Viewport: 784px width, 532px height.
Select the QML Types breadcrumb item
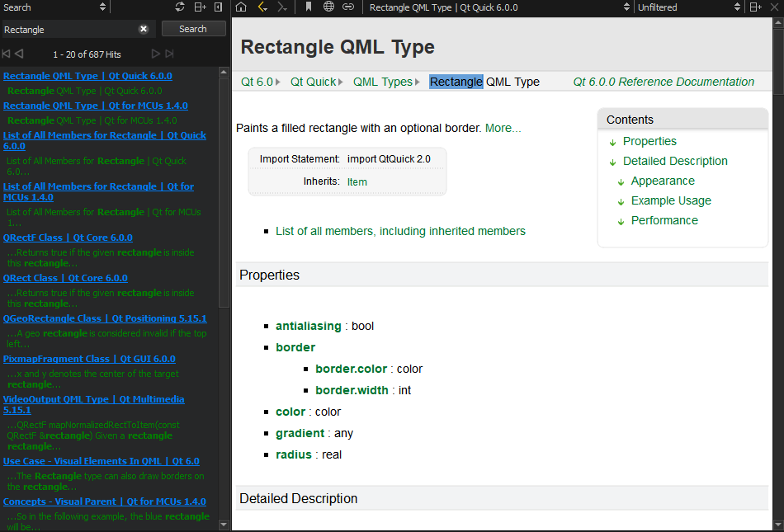pos(382,82)
